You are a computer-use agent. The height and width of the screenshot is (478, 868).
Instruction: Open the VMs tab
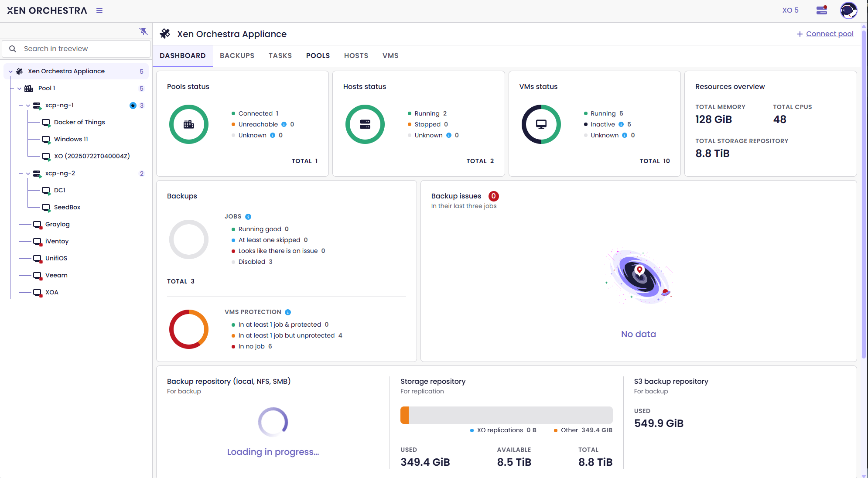(x=390, y=56)
